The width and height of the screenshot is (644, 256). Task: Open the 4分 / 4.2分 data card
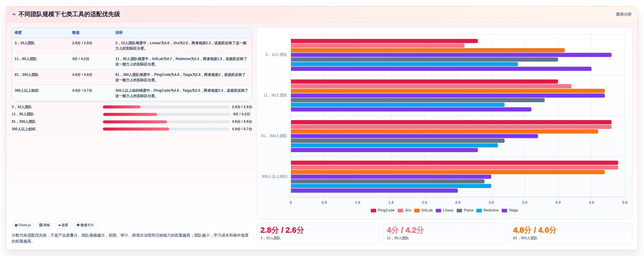click(444, 233)
